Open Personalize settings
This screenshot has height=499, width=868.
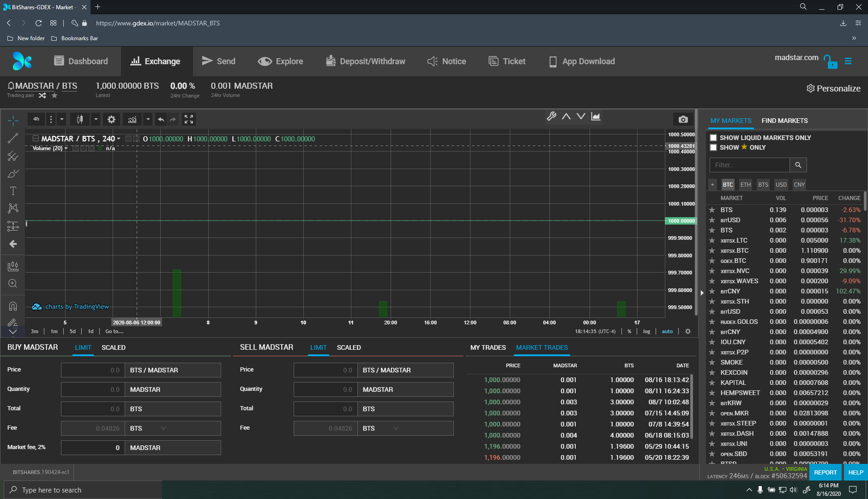coord(833,88)
